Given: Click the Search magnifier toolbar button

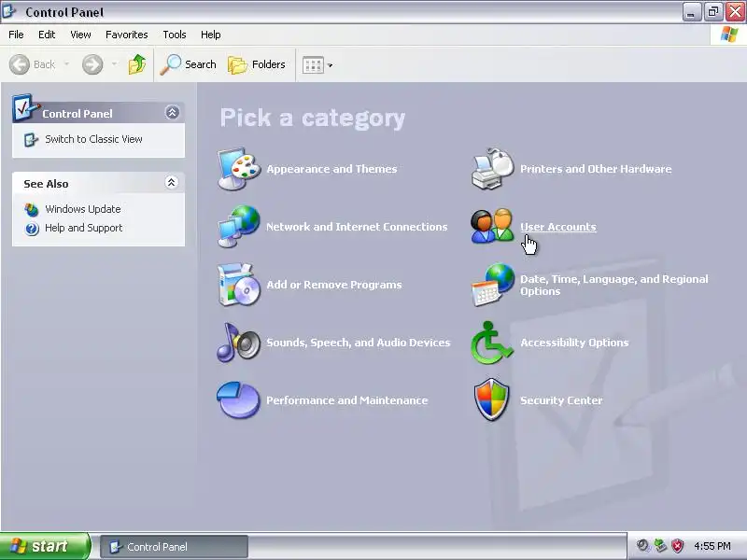Looking at the screenshot, I should [189, 64].
